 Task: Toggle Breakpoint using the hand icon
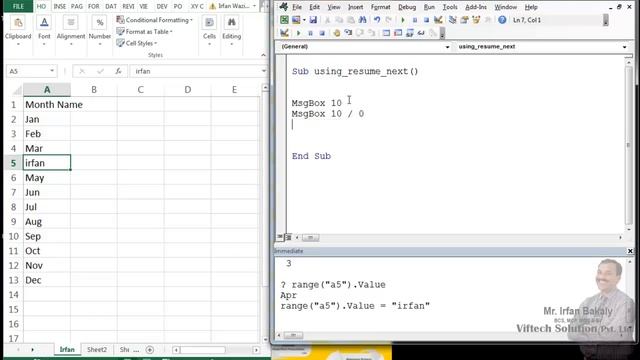[x=336, y=33]
